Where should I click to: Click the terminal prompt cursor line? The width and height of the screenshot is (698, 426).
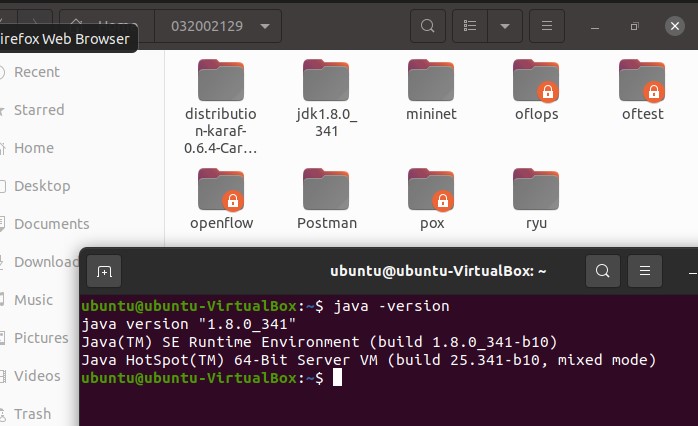(x=212, y=378)
